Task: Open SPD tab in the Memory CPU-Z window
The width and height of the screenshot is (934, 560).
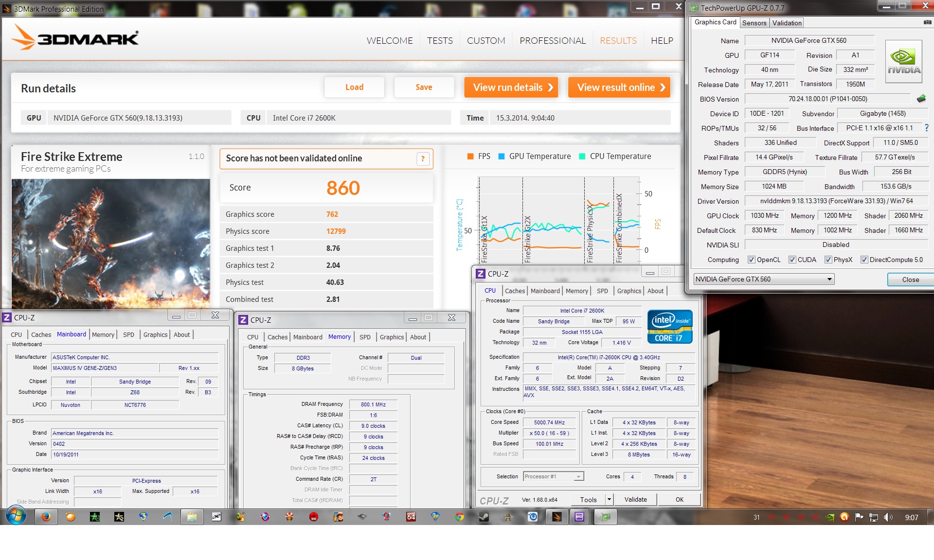Action: 365,337
